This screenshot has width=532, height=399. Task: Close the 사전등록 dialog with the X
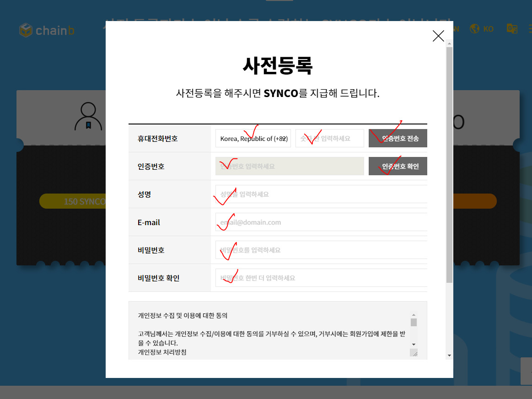point(438,36)
